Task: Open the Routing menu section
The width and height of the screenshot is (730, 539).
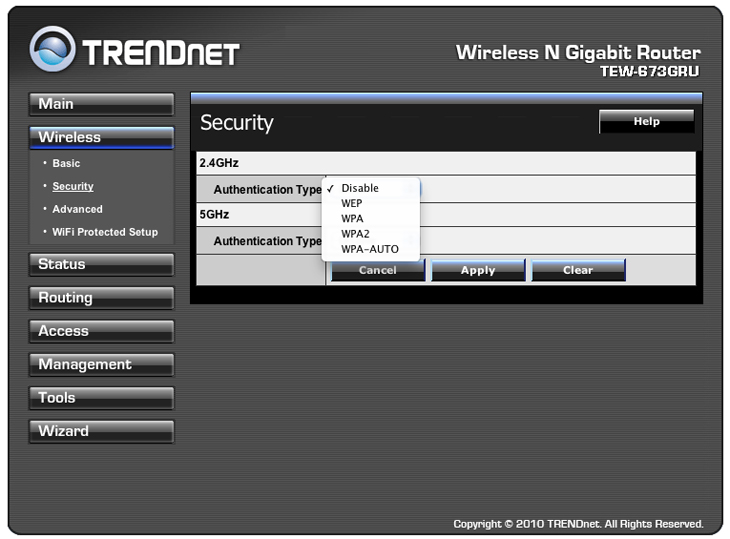Action: (x=101, y=298)
